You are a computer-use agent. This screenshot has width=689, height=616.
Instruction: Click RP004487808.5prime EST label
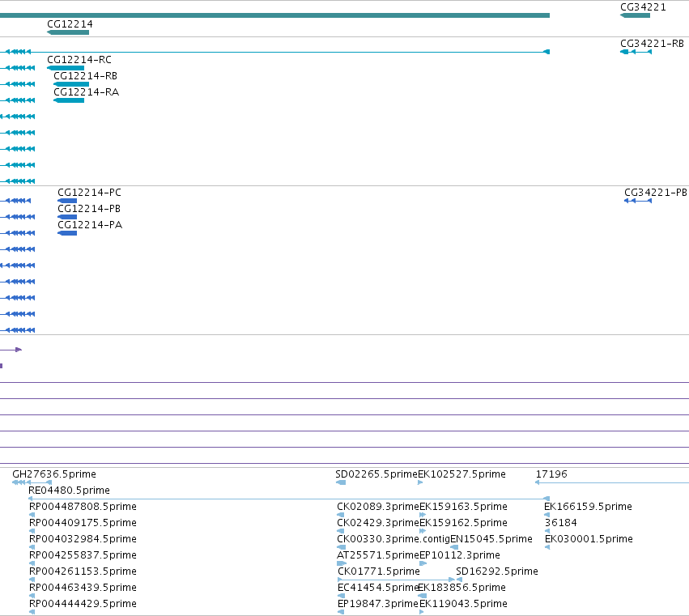[x=83, y=507]
